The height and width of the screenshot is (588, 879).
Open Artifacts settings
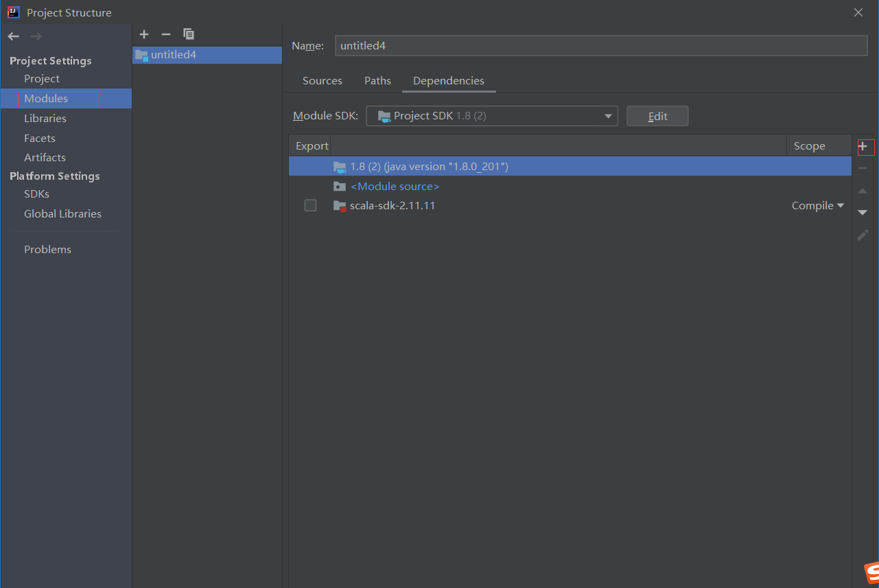coord(45,158)
